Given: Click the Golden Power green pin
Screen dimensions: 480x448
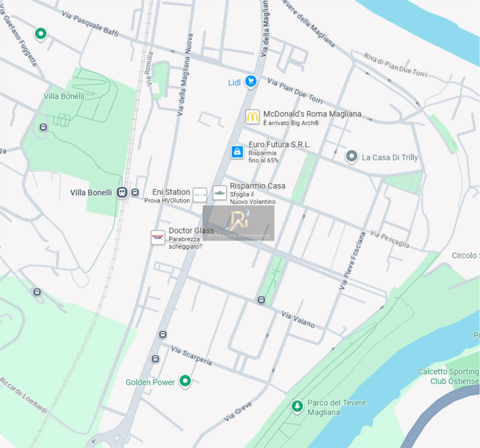Looking at the screenshot, I should tap(185, 381).
